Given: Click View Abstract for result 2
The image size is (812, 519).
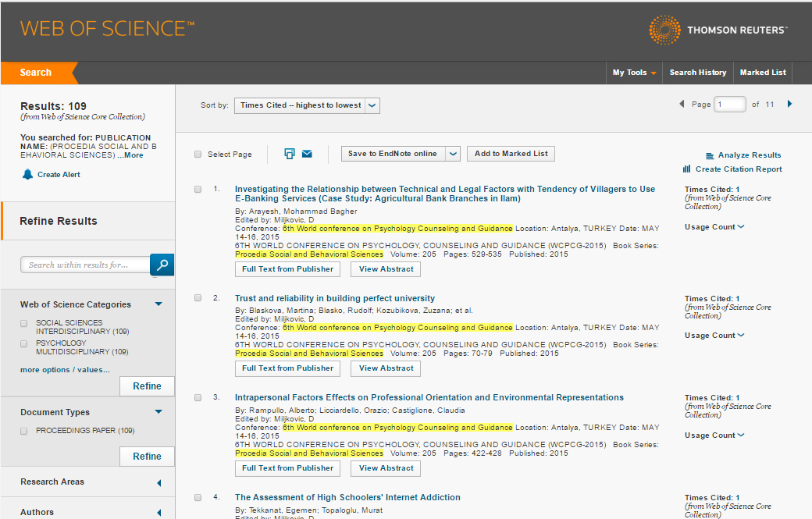Looking at the screenshot, I should pos(386,368).
